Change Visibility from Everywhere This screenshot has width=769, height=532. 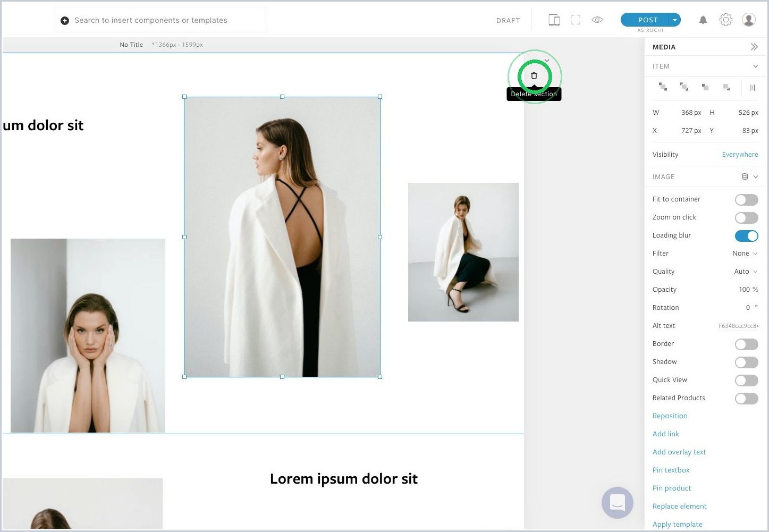coord(740,155)
